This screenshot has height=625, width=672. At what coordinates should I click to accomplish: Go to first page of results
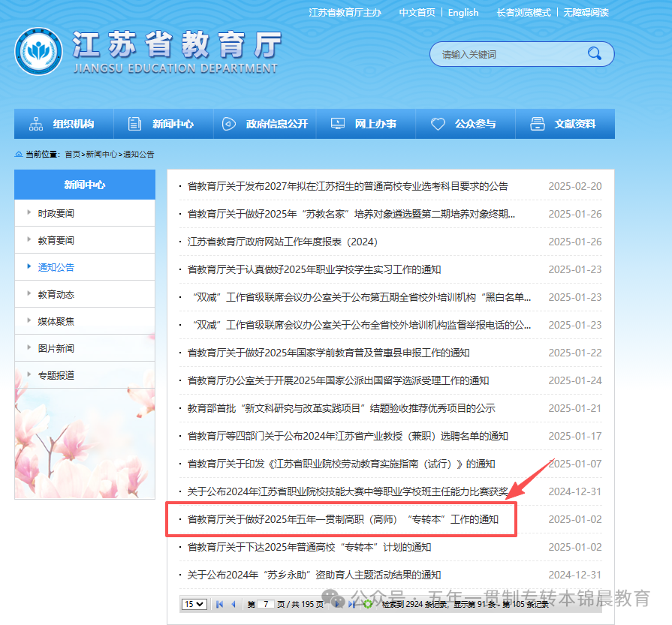pos(219,604)
